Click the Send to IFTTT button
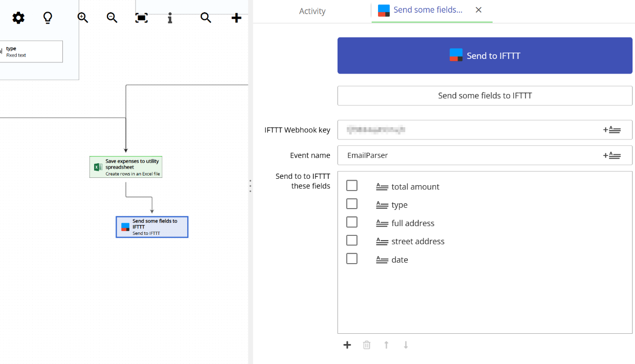This screenshot has height=364, width=635. point(485,55)
